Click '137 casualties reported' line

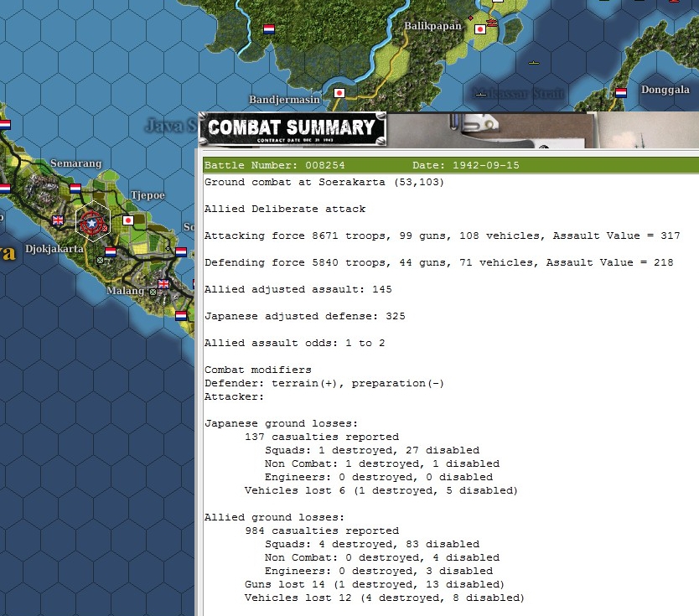tap(322, 437)
